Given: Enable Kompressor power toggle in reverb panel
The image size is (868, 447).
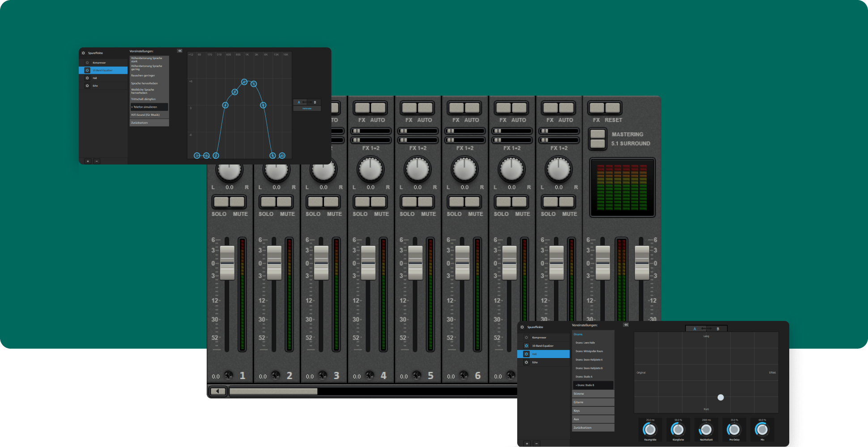Looking at the screenshot, I should tap(527, 337).
